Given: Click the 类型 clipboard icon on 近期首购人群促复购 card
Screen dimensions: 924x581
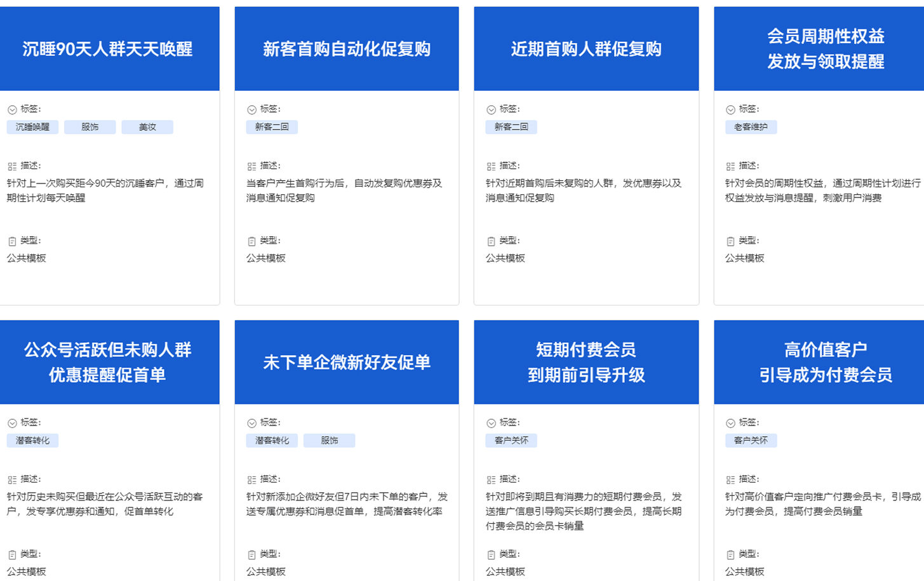Looking at the screenshot, I should pos(490,241).
